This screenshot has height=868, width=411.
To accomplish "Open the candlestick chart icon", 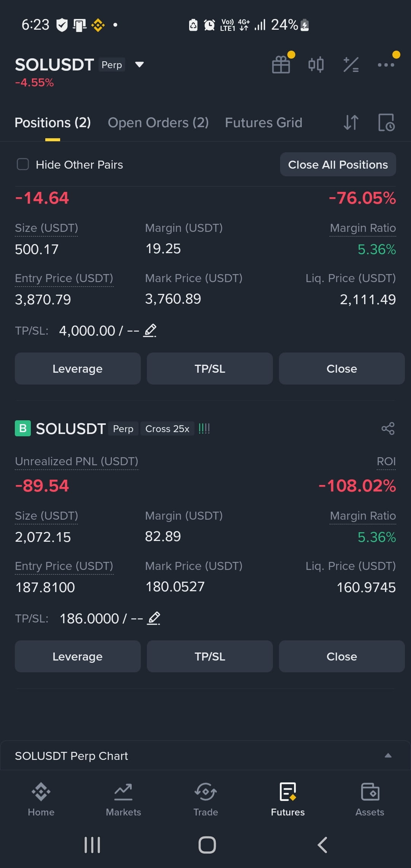I will pos(316,64).
